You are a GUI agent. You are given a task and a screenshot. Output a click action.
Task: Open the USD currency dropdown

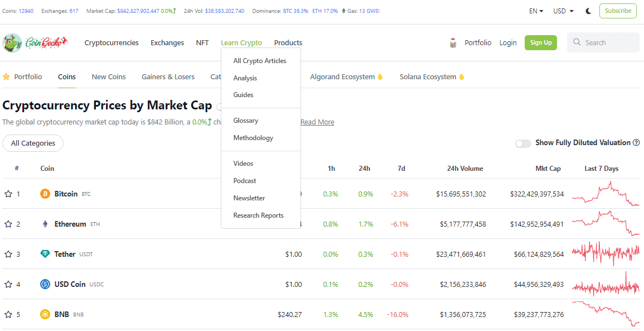564,11
